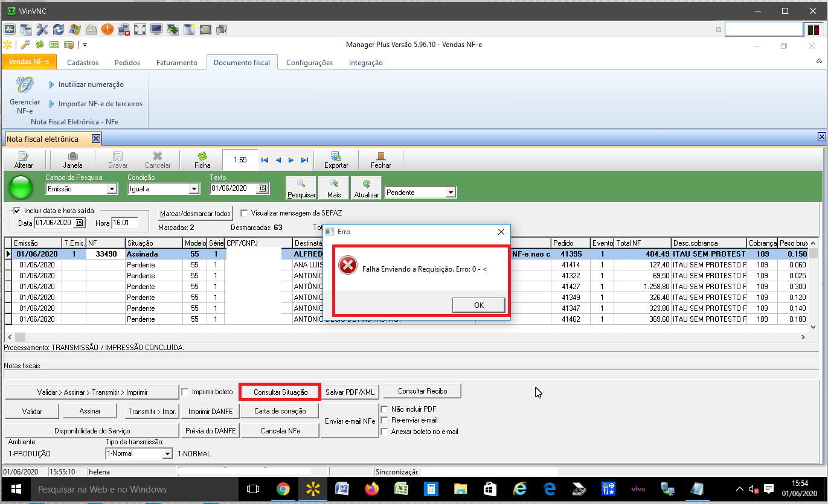Click the Alterar toolbar icon
The image size is (828, 504).
click(24, 160)
